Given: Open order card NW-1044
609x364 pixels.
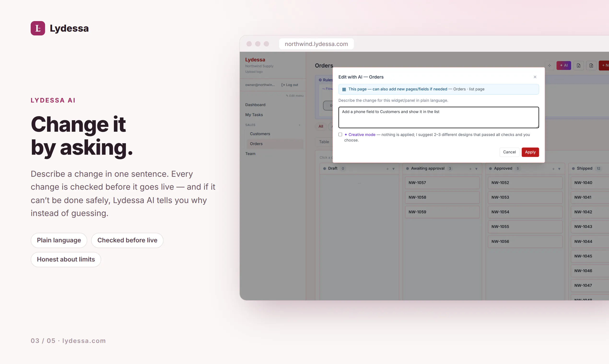Looking at the screenshot, I should 590,242.
